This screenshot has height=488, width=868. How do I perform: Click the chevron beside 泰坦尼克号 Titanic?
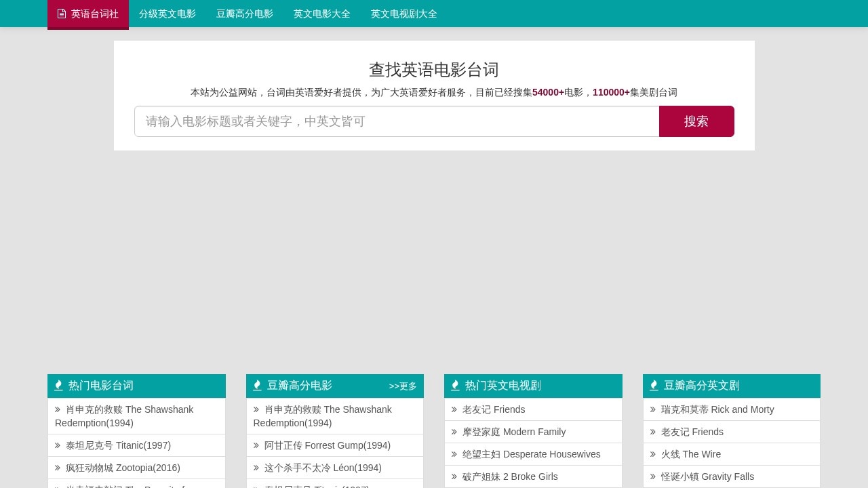(x=57, y=445)
